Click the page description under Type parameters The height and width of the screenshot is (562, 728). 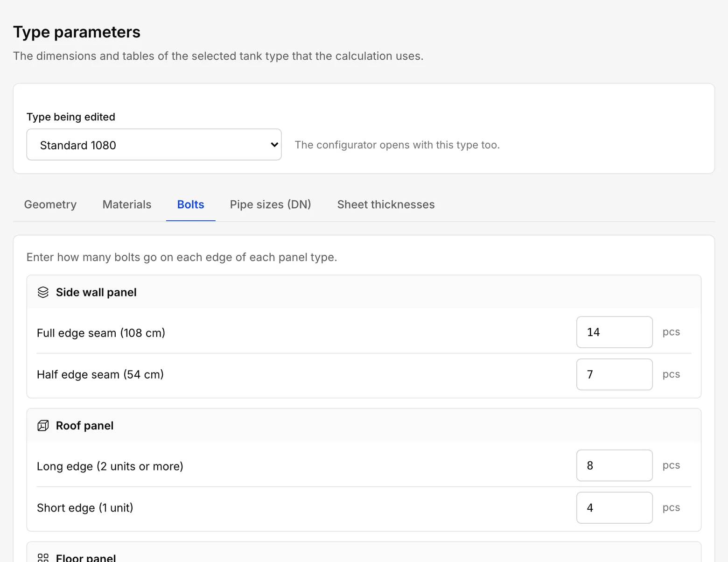pos(218,56)
